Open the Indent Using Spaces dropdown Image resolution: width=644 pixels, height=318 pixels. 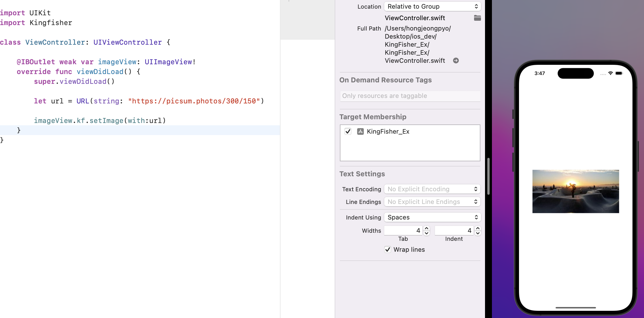432,217
